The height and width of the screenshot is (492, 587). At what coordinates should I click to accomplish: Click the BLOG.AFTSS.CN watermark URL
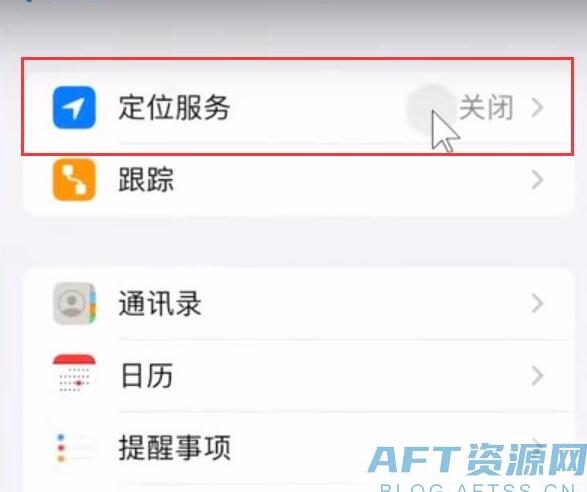point(478,488)
